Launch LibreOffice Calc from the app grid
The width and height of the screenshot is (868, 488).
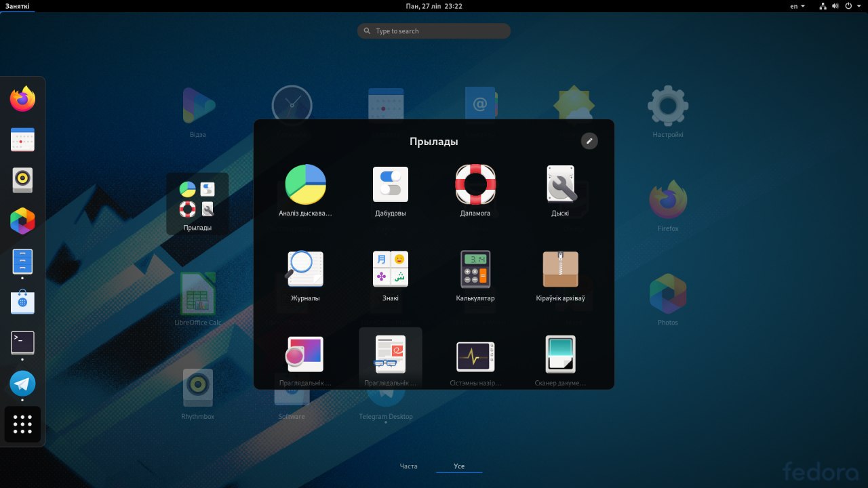point(198,300)
